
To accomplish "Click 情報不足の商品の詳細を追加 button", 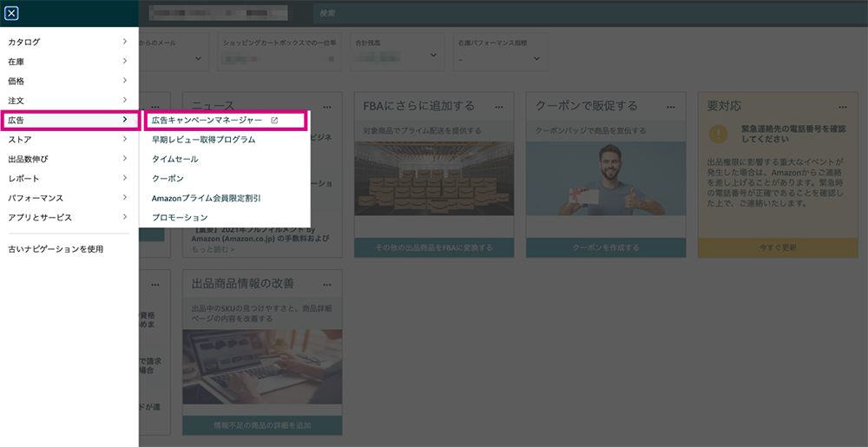I will (262, 425).
